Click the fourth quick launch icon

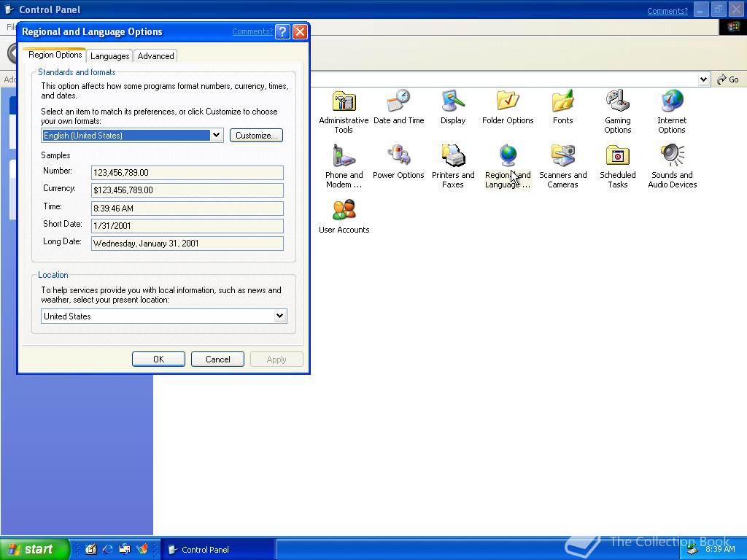point(142,549)
